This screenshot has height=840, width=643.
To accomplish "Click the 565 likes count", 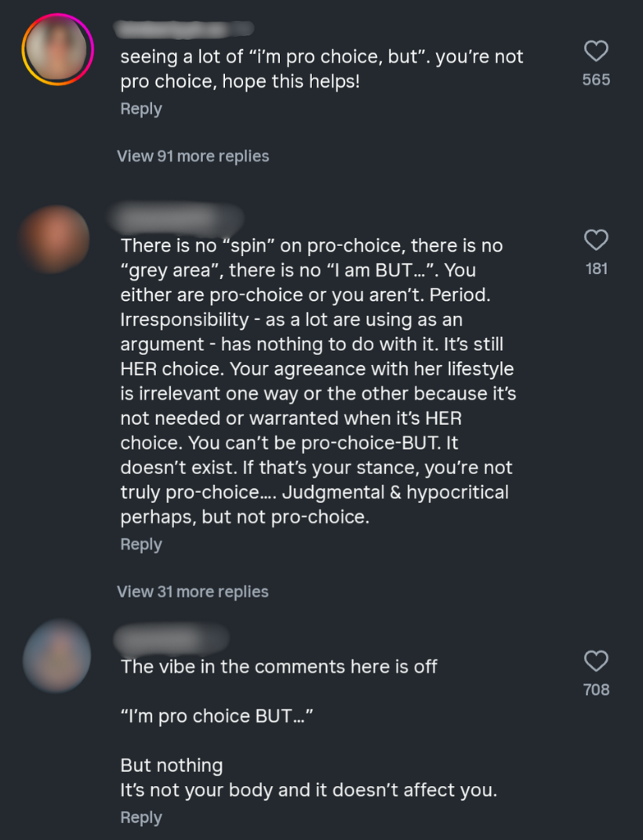I will (x=596, y=80).
